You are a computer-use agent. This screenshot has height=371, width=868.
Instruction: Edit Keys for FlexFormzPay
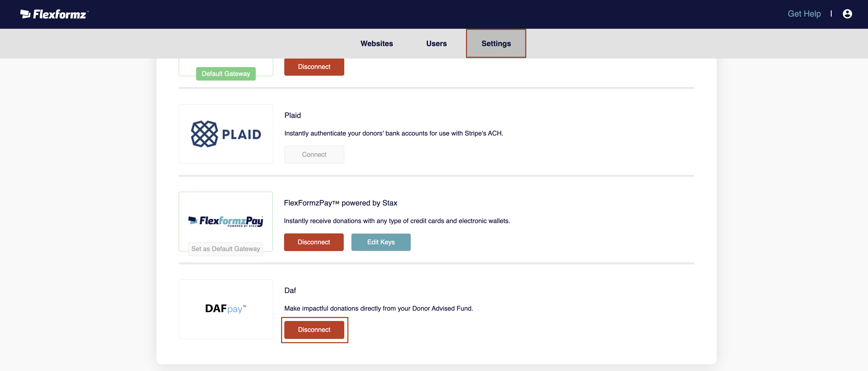381,242
